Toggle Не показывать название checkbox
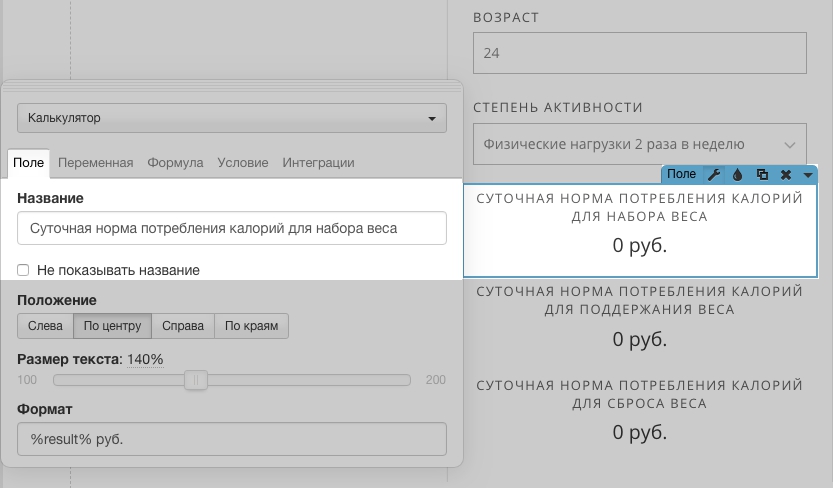Image resolution: width=833 pixels, height=488 pixels. 23,270
